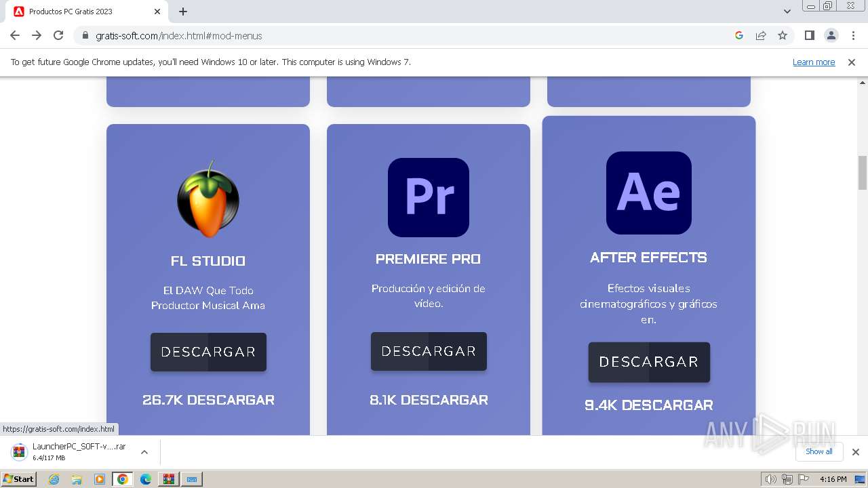Viewport: 868px width, 488px height.
Task: Click the LauncherPC_SOFT rar download item
Action: 79,452
